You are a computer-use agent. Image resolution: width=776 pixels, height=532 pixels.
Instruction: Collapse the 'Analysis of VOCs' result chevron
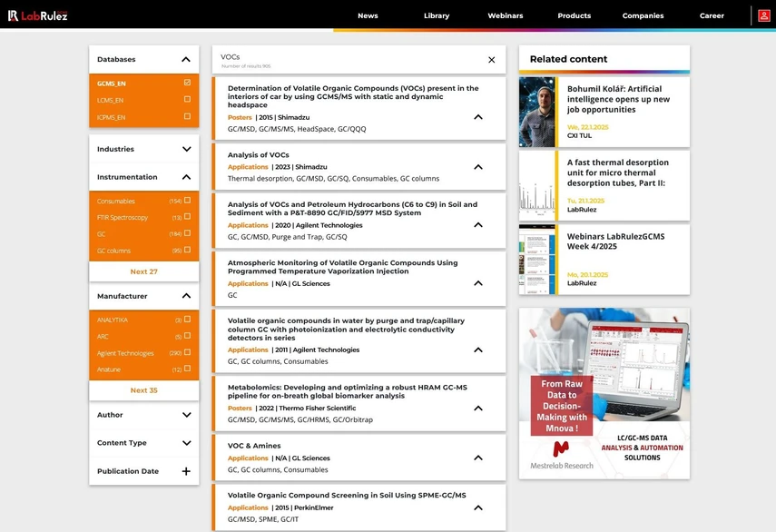[x=478, y=167]
